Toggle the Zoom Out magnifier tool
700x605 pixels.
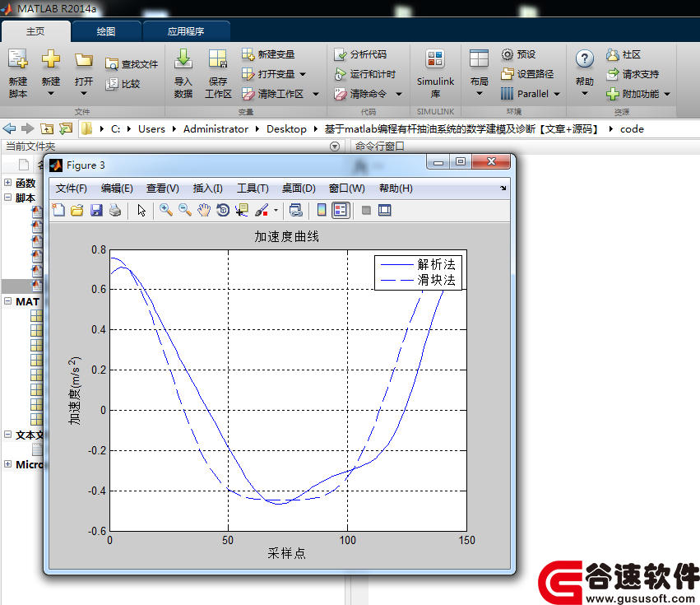(x=185, y=210)
